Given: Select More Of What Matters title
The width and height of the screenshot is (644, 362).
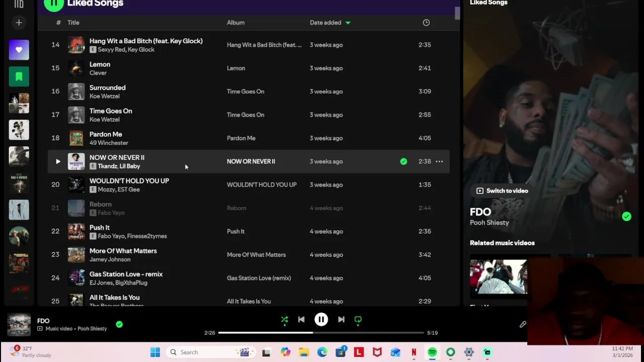Looking at the screenshot, I should (123, 251).
